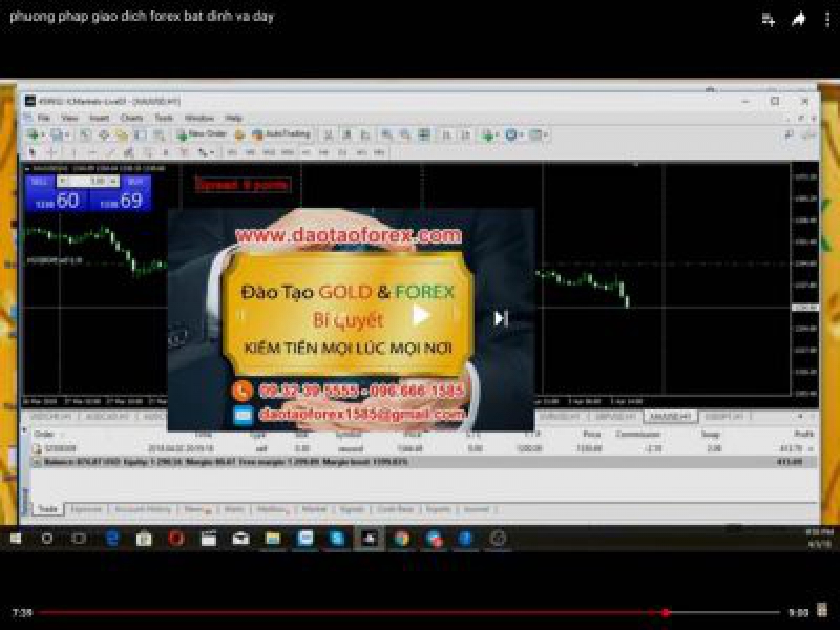Zoom in on the chart
Screen dimensions: 840x630
[386, 134]
